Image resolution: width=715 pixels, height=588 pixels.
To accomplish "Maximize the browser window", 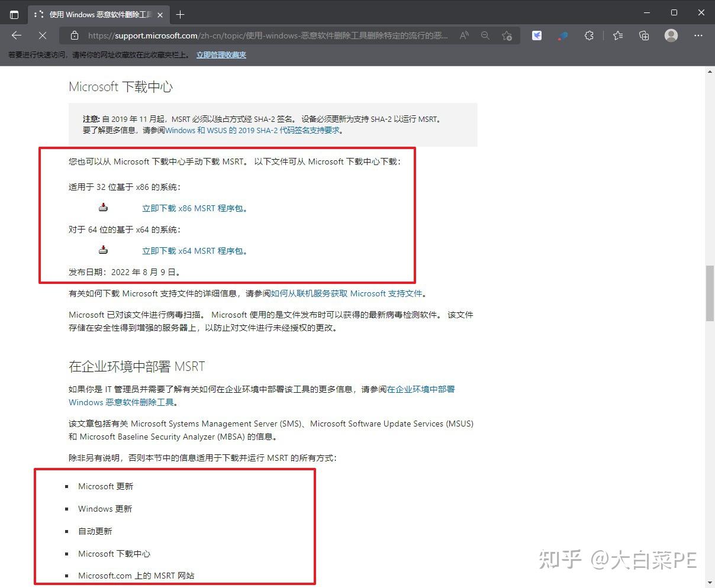I will coord(674,12).
